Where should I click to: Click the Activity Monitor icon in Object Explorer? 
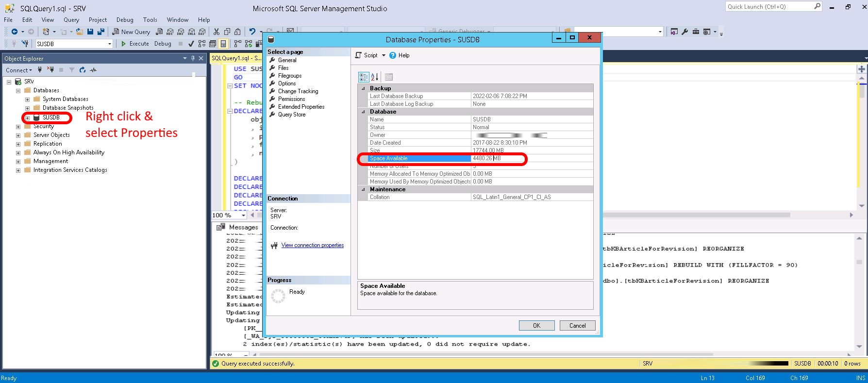tap(93, 70)
